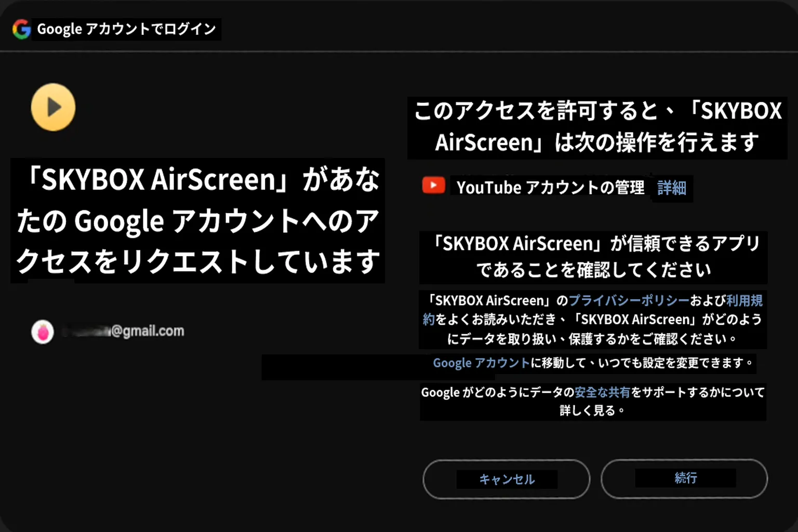Click the このアクセスを許可すると heading
The height and width of the screenshot is (532, 798).
point(597,126)
